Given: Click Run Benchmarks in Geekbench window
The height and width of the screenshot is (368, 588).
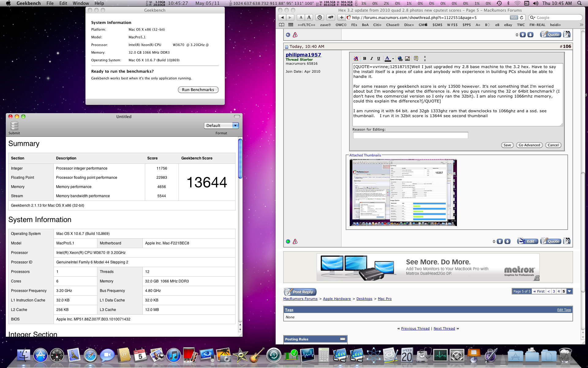Looking at the screenshot, I should [x=198, y=90].
